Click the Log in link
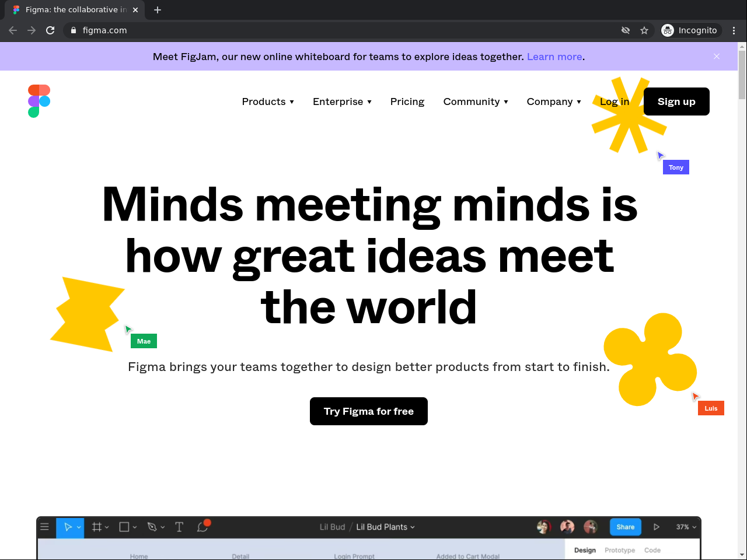 click(x=615, y=101)
